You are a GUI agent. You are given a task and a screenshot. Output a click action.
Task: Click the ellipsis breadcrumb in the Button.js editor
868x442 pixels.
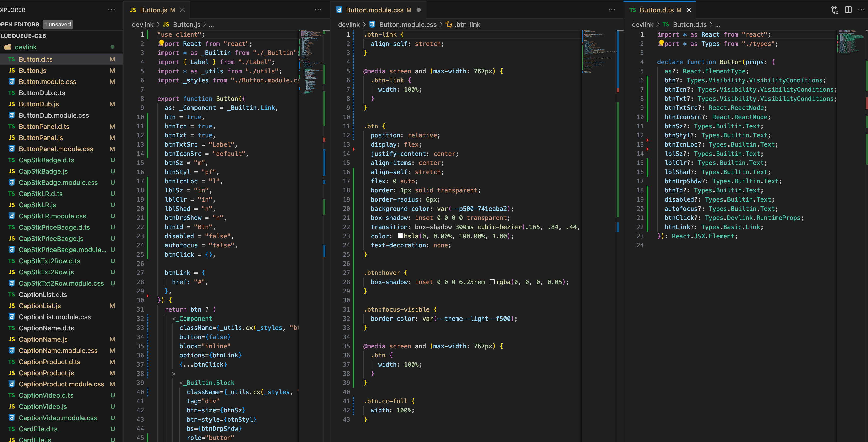211,25
